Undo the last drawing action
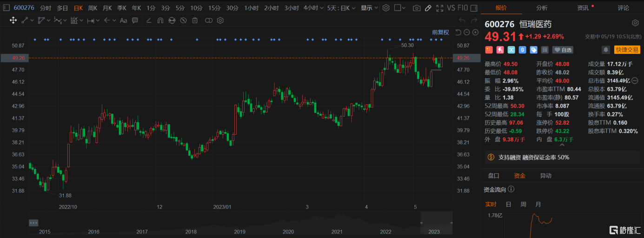Image resolution: width=644 pixels, height=238 pixels. point(462,20)
